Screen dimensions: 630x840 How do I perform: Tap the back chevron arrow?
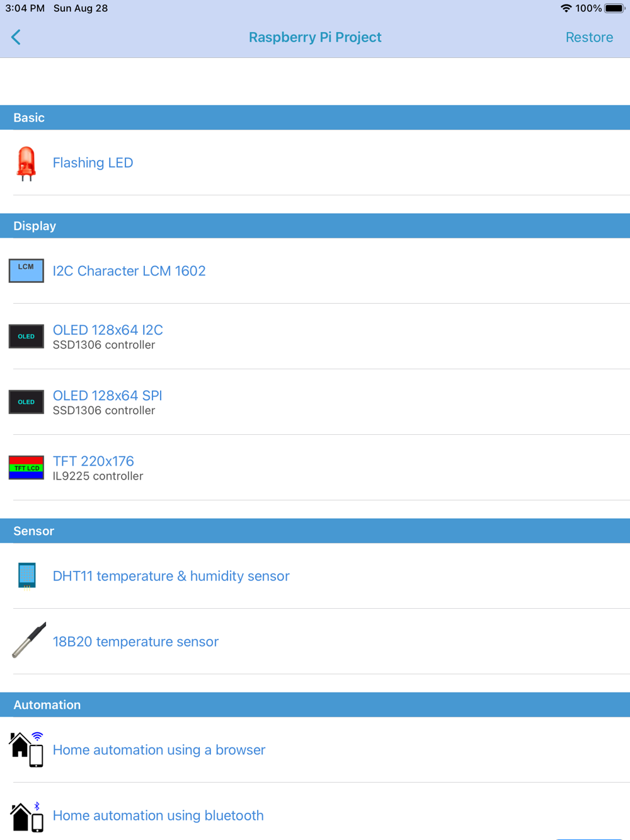click(x=16, y=37)
